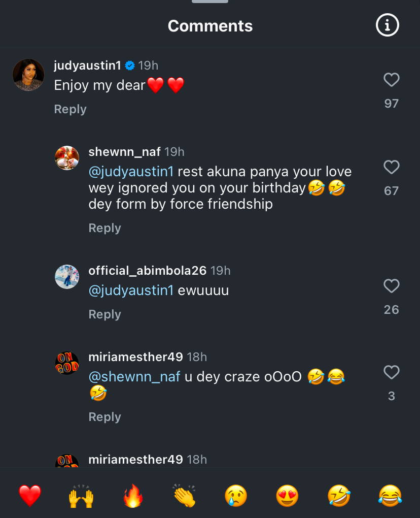Tap the raised hands emoji
Image resolution: width=420 pixels, height=518 pixels.
pos(81,496)
